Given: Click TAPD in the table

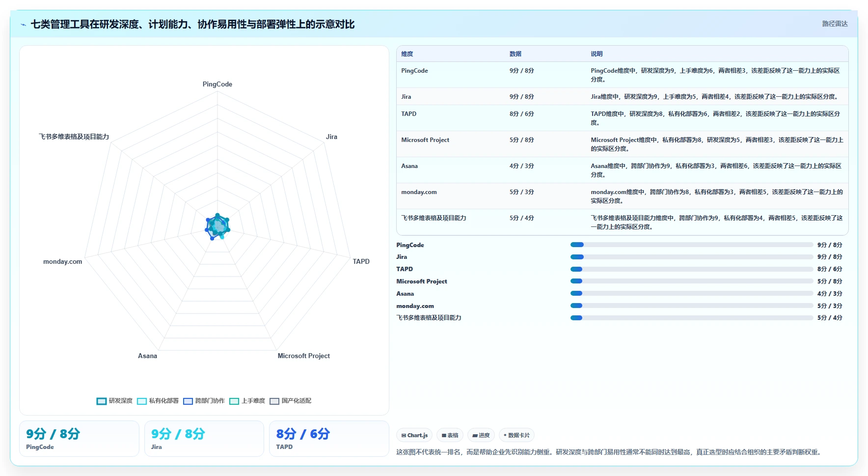Looking at the screenshot, I should pos(408,114).
